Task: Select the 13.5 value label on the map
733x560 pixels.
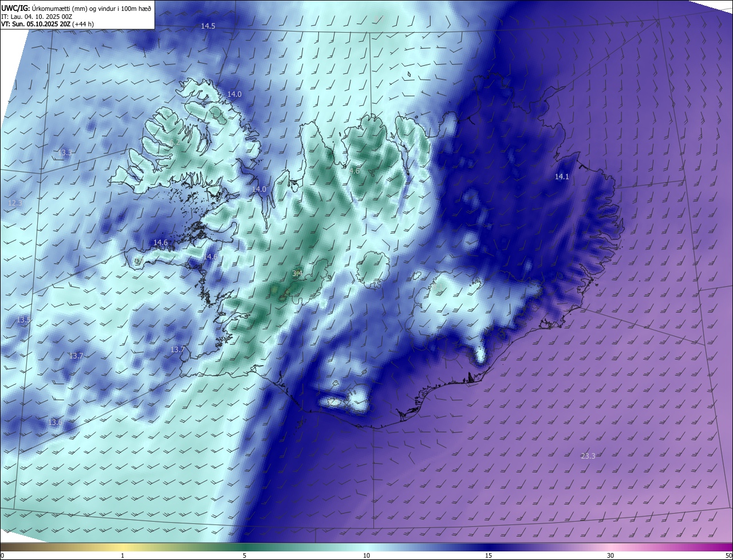Action: click(x=23, y=320)
